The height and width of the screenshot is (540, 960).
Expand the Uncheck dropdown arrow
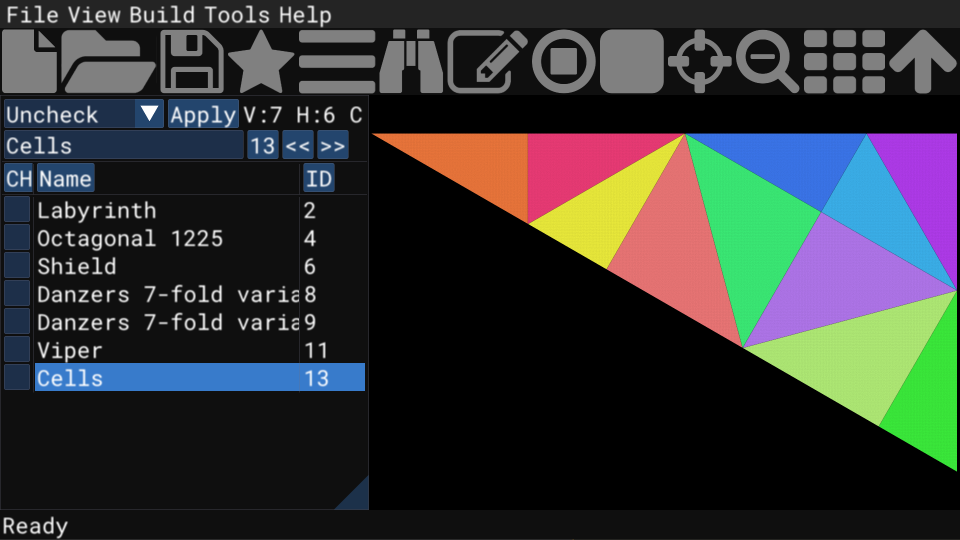coord(150,114)
